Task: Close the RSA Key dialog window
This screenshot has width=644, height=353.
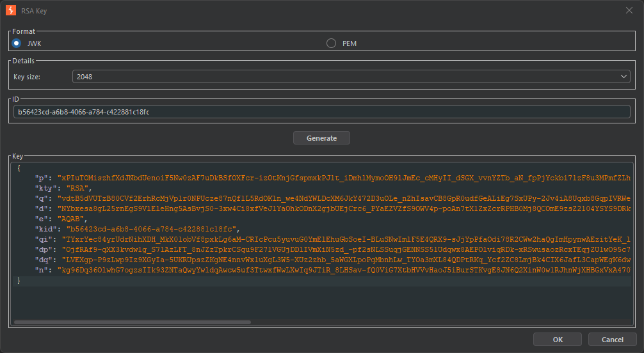Action: pos(629,10)
